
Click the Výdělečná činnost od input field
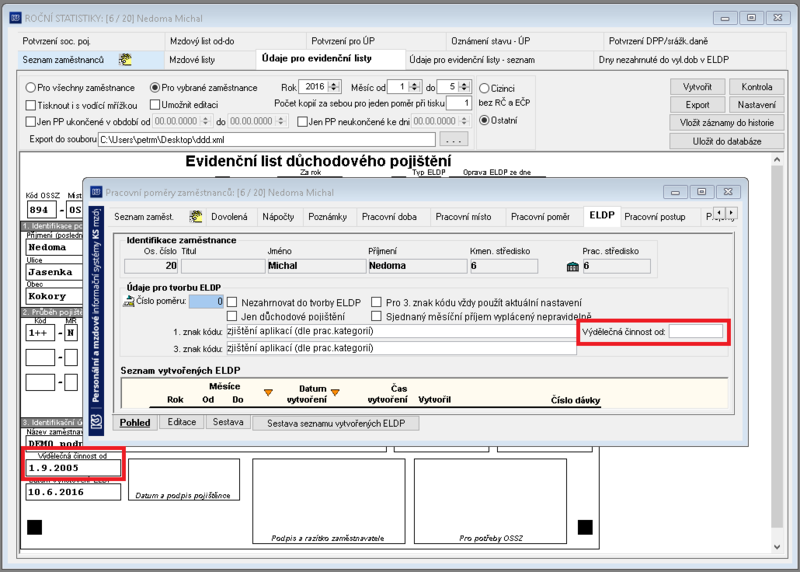696,332
